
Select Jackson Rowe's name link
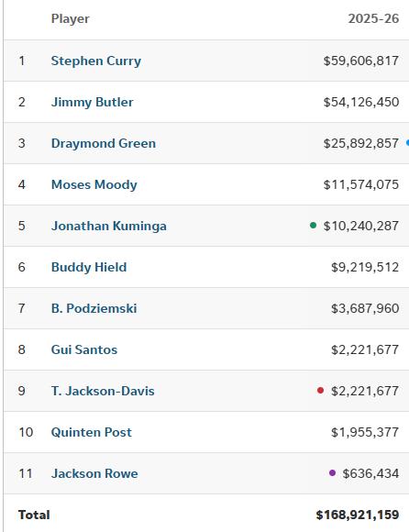pyautogui.click(x=94, y=473)
